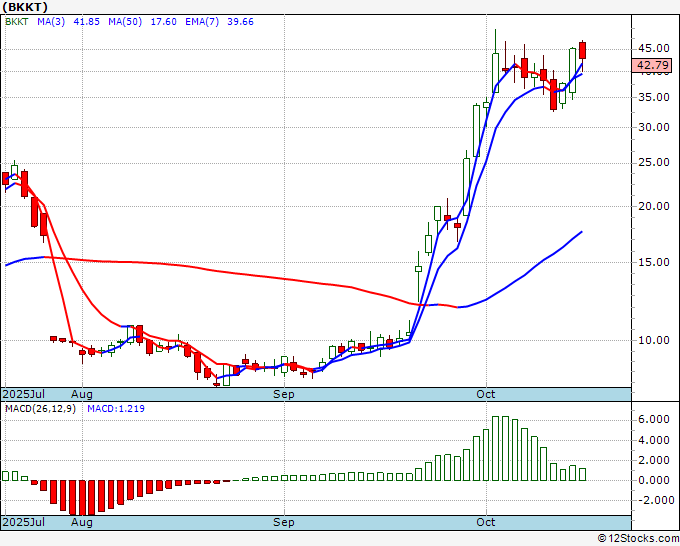This screenshot has height=546, width=680.
Task: Click the 15.00 price axis label
Action: (x=654, y=262)
